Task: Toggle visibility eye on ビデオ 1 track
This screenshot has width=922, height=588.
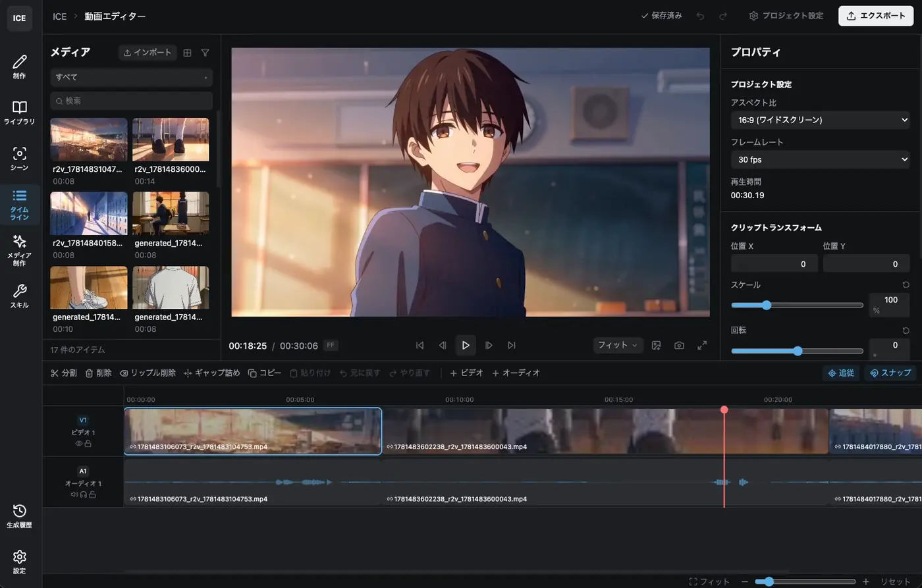Action: [x=79, y=444]
